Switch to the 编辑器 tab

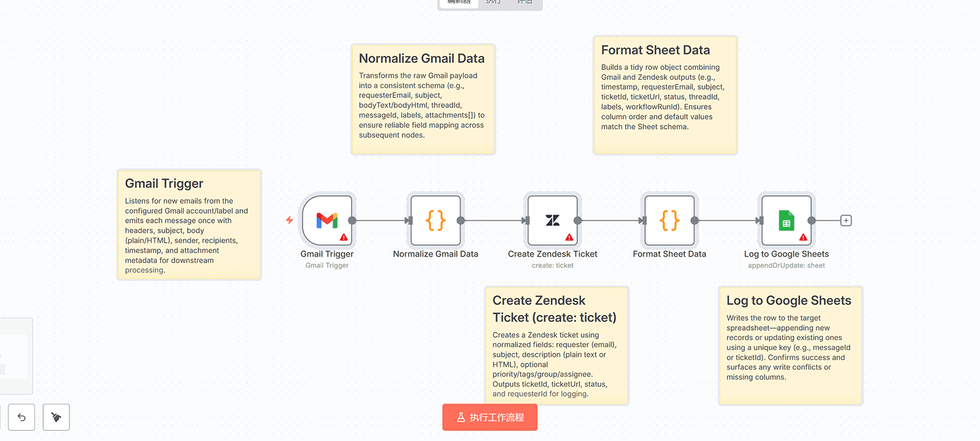(x=459, y=2)
